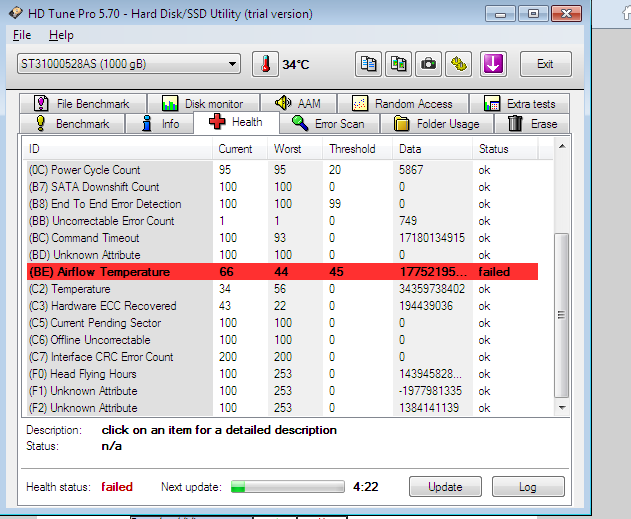Select (C6) Offline Uncorrectable row
This screenshot has height=519, width=631.
(x=283, y=340)
